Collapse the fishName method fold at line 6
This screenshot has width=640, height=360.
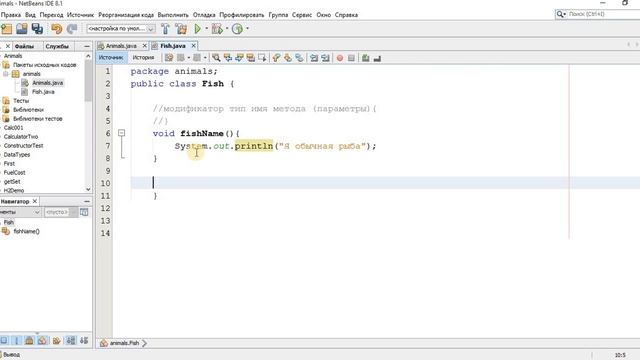click(x=121, y=133)
